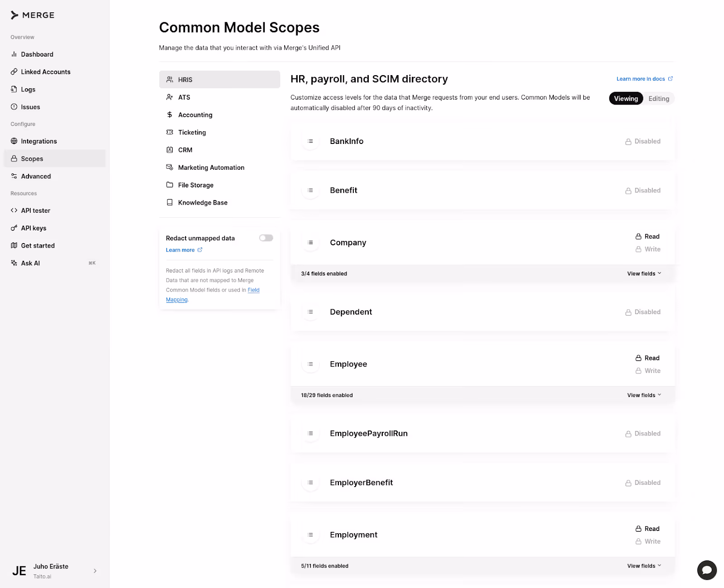Click the BankInfo drag handle icon
Screen dimensions: 724x588
tap(310, 141)
